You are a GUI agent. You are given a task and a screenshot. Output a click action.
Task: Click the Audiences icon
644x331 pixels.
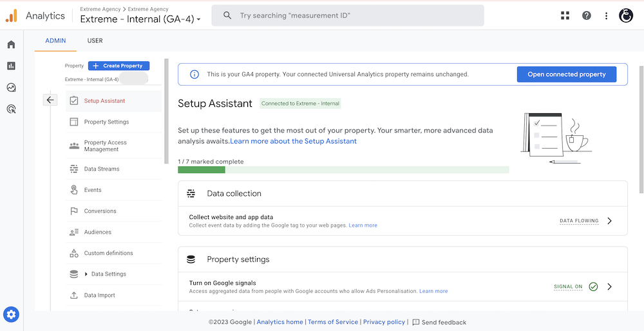[74, 232]
